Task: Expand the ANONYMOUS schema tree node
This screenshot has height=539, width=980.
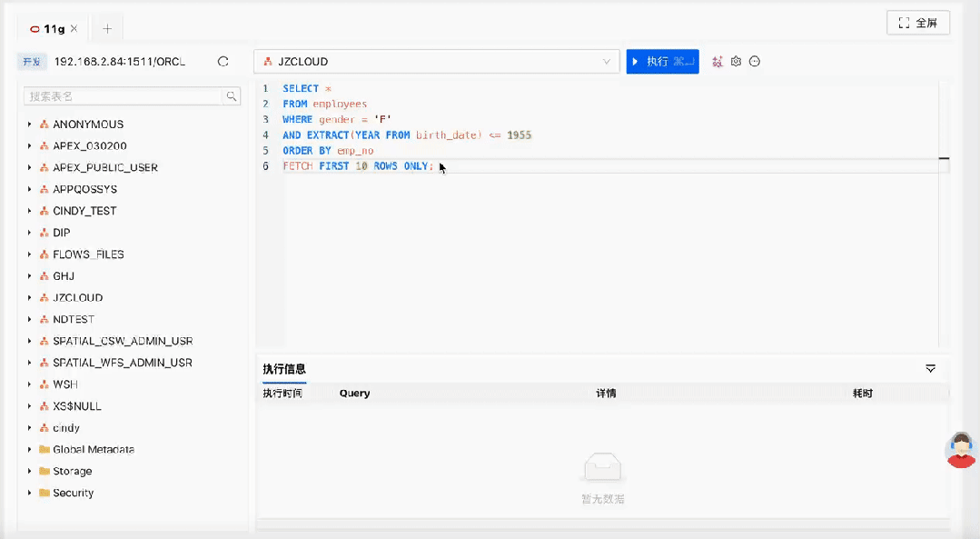Action: [28, 124]
